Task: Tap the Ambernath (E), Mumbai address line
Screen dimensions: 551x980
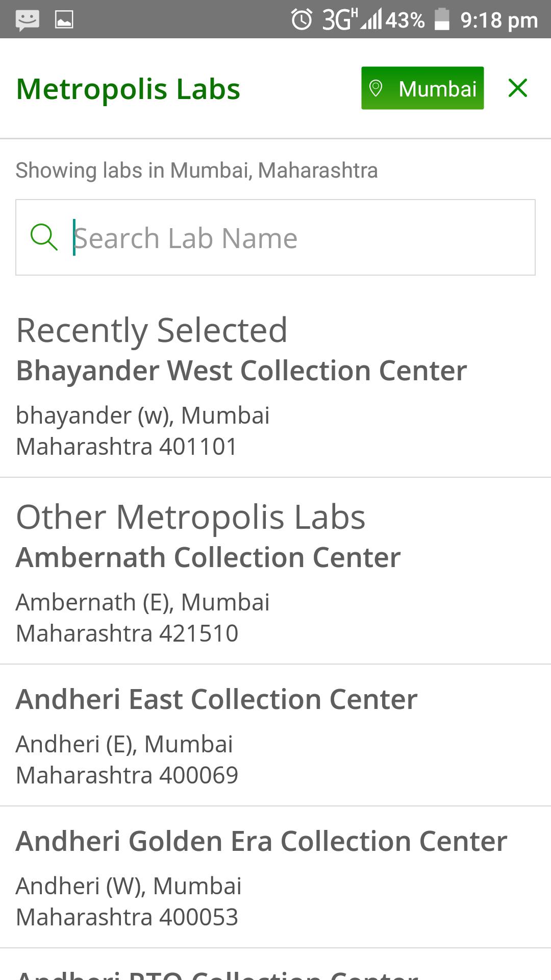Action: click(x=143, y=602)
